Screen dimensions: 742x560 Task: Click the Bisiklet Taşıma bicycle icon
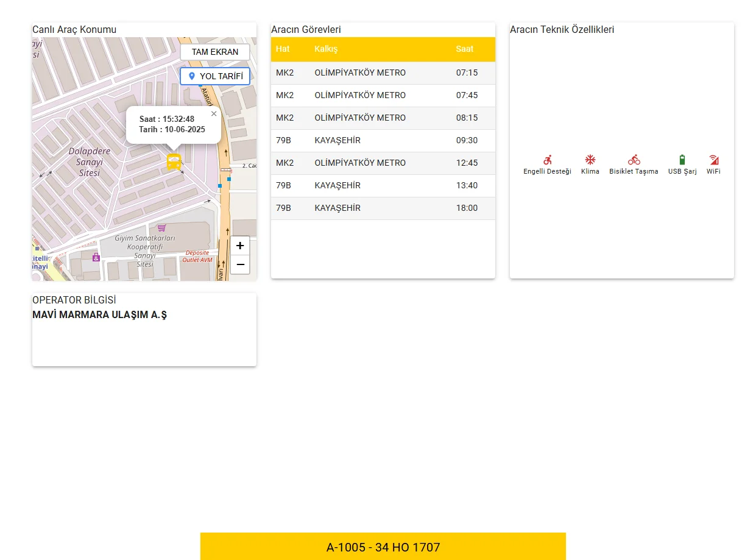pyautogui.click(x=634, y=160)
